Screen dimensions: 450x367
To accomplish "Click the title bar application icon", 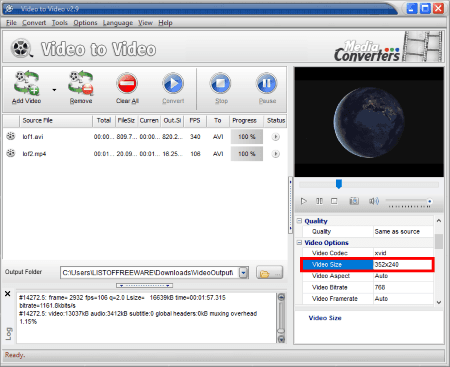I will (x=9, y=9).
